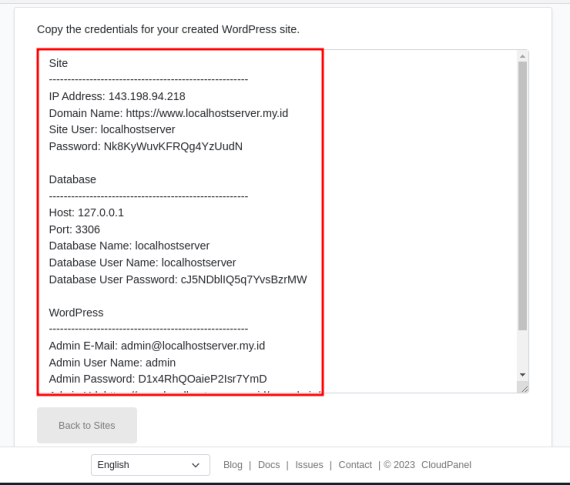Open the Blog footer link
Screen dimensions: 570x485
pos(233,465)
